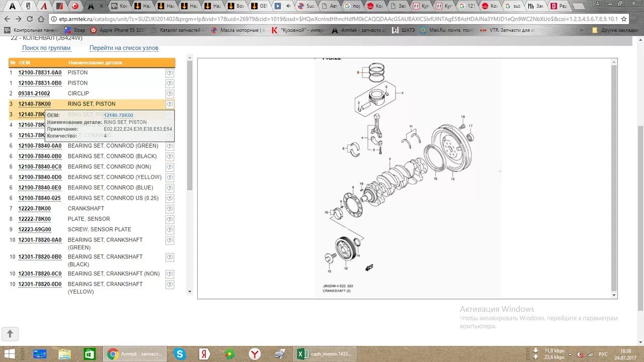
Task: Open "Каталог запчастей" bookmark
Action: tap(177, 30)
